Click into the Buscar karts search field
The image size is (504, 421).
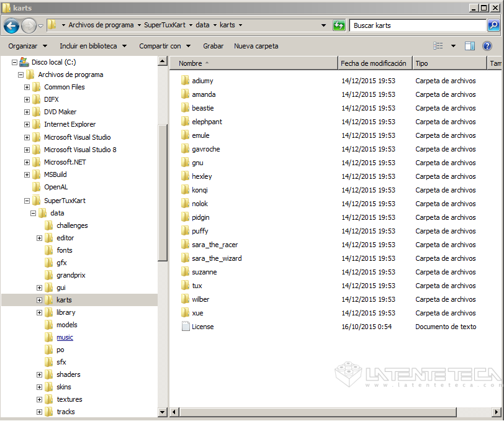click(x=416, y=25)
